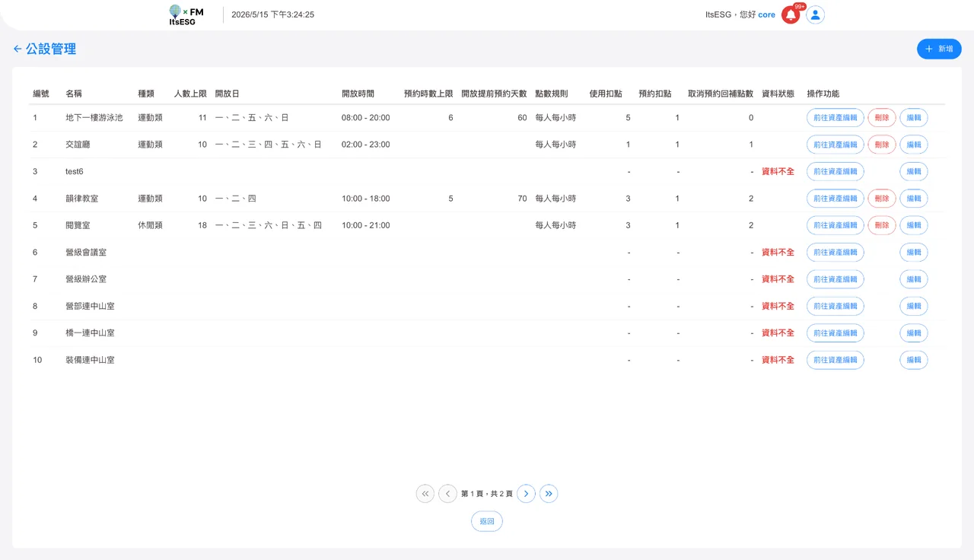The height and width of the screenshot is (560, 974).
Task: Jump to the last page of results
Action: 549,494
